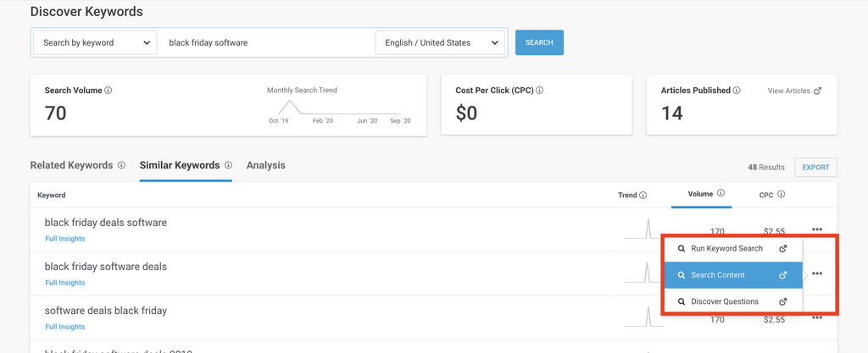Switch to the Analysis tab
This screenshot has height=353, width=868.
click(265, 166)
